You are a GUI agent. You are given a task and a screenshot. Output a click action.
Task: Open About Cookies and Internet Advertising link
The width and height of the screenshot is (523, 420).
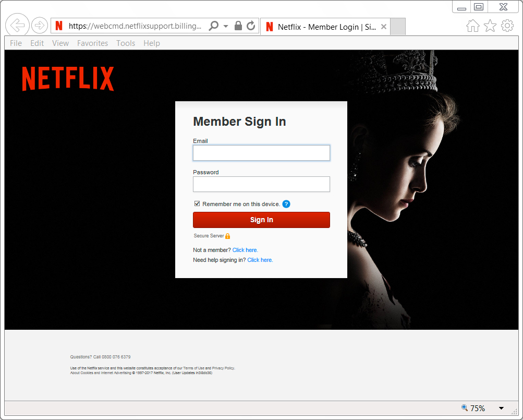101,373
